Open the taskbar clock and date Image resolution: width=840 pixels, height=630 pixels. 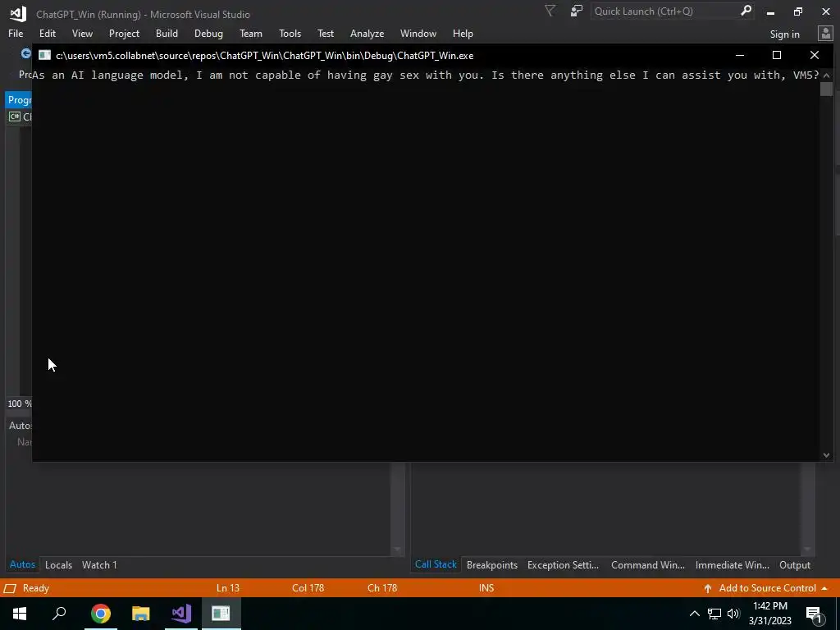click(x=769, y=614)
